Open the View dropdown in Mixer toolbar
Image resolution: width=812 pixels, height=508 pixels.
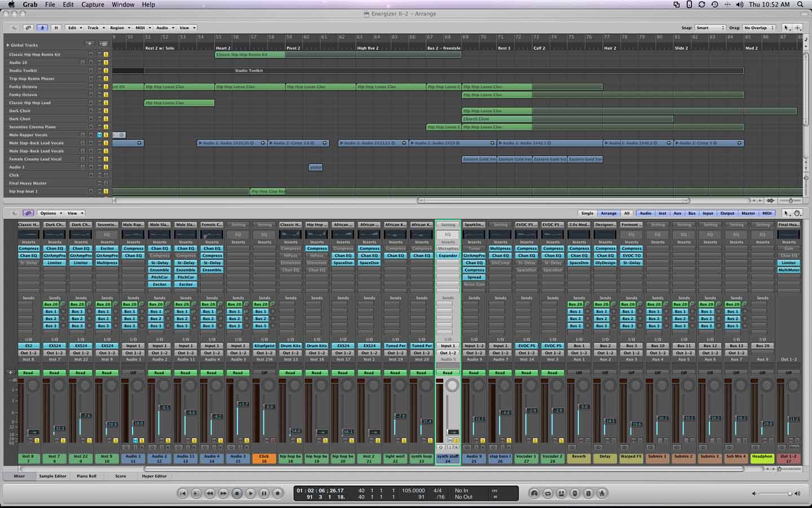click(75, 213)
